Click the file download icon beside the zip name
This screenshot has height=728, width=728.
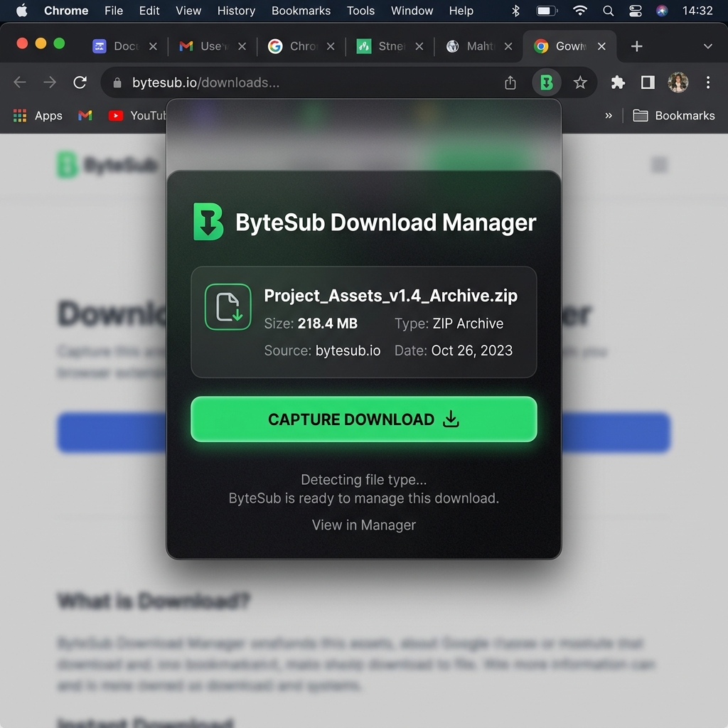coord(228,307)
